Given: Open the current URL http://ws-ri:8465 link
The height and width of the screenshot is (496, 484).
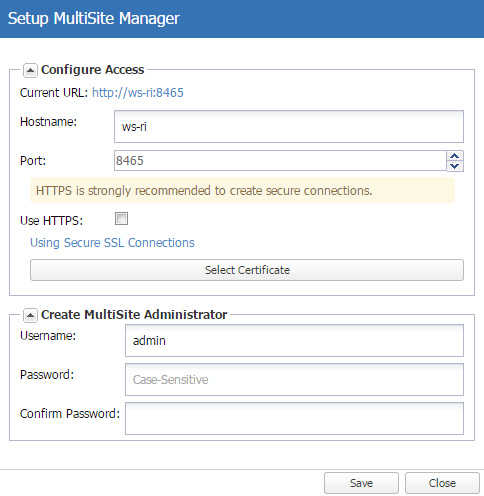Looking at the screenshot, I should click(x=138, y=93).
